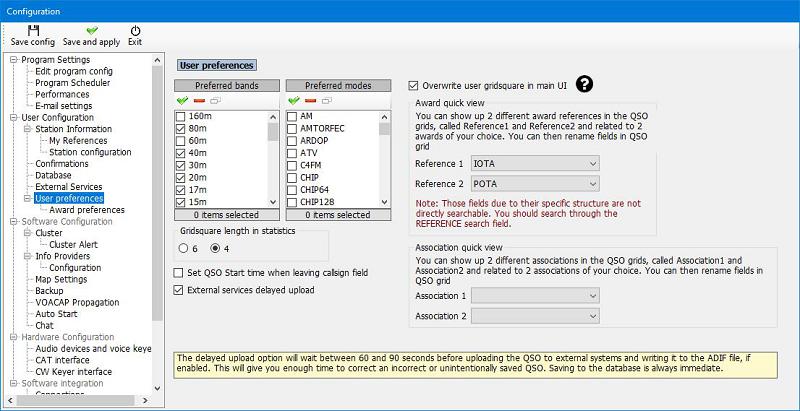
Task: Open Station configuration tree item
Action: click(90, 152)
